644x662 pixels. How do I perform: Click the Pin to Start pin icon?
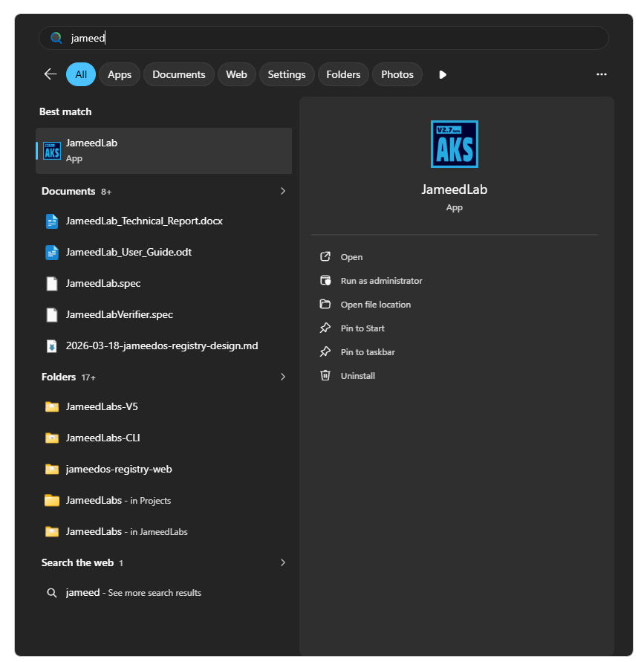(325, 328)
